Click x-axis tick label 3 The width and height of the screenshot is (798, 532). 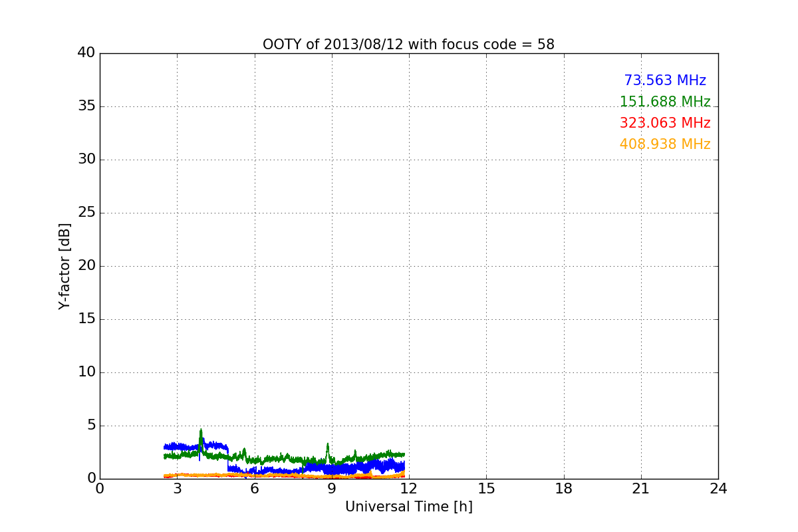point(177,489)
